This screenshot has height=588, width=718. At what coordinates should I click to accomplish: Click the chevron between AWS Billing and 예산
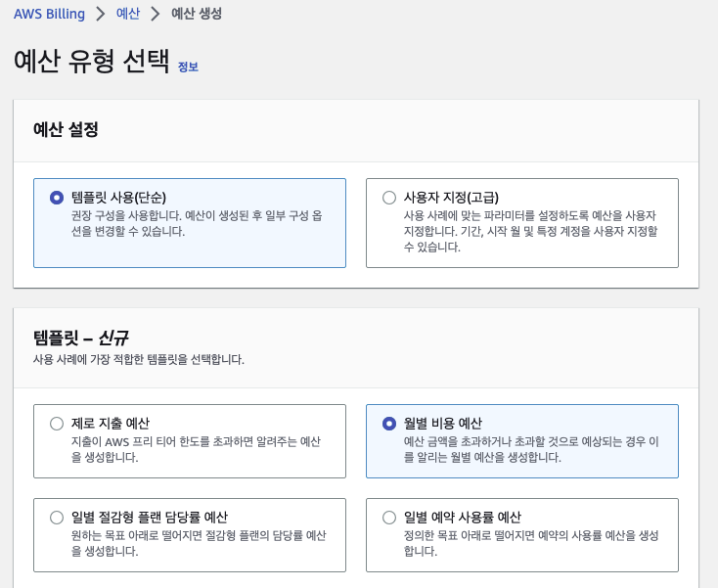click(101, 14)
